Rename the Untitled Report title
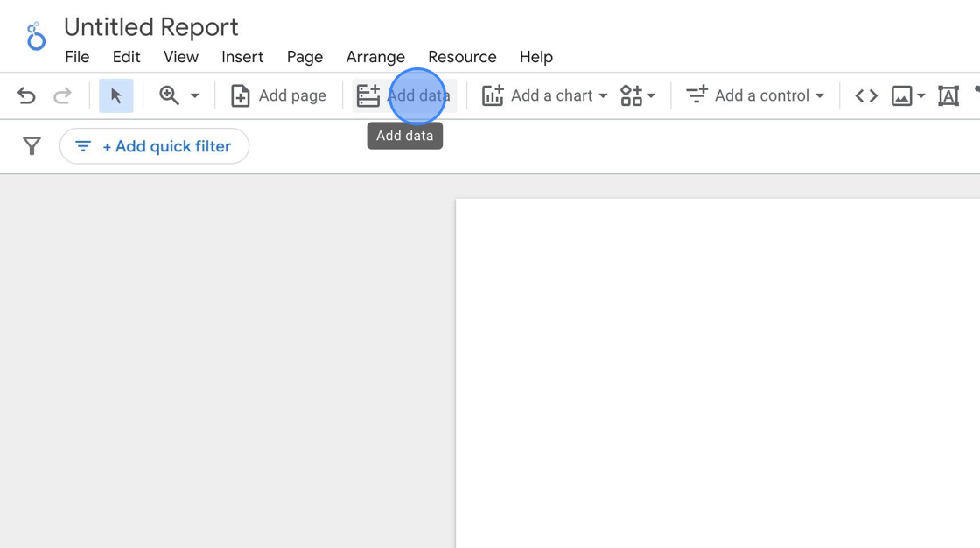This screenshot has width=980, height=548. coord(151,27)
